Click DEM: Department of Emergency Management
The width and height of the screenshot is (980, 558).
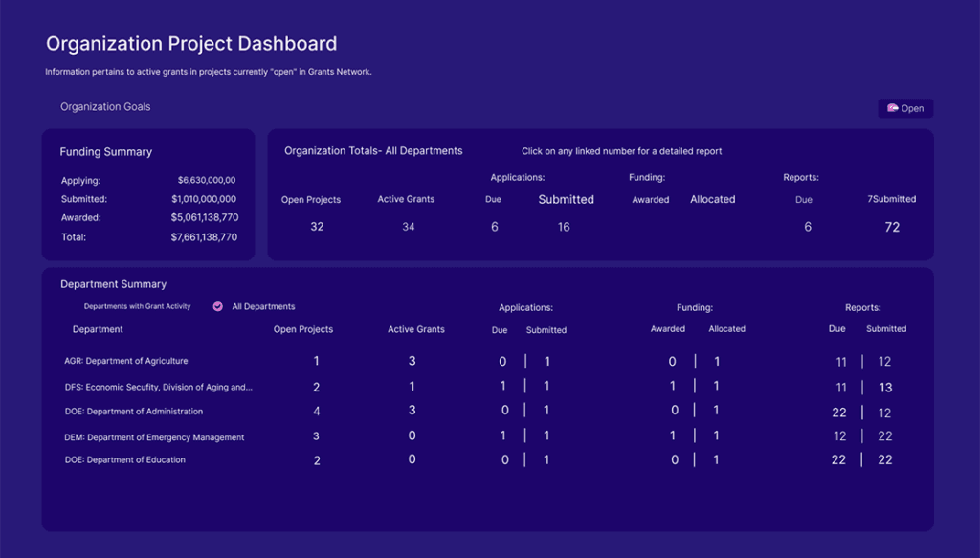click(x=154, y=437)
